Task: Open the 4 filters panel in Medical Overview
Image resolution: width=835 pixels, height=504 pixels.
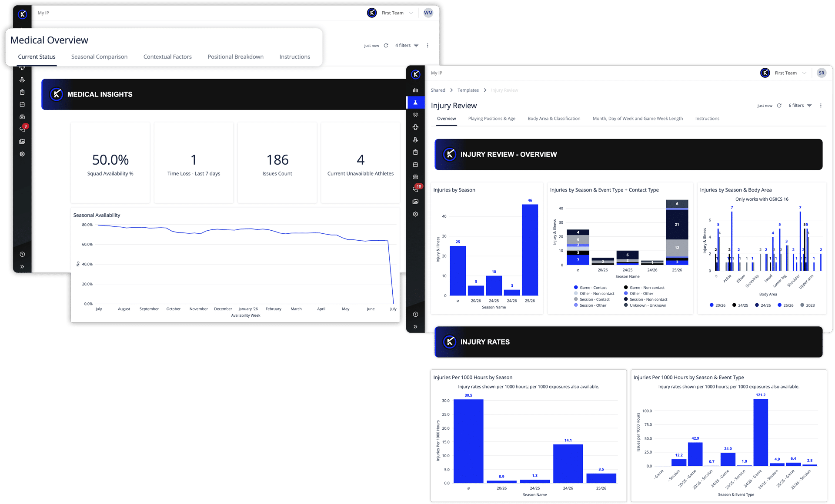Action: point(407,45)
